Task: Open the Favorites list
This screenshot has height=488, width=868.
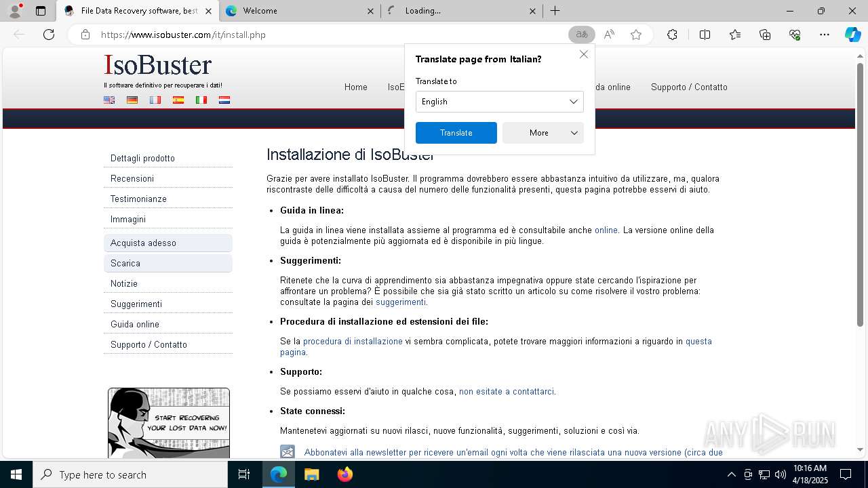Action: (x=735, y=35)
